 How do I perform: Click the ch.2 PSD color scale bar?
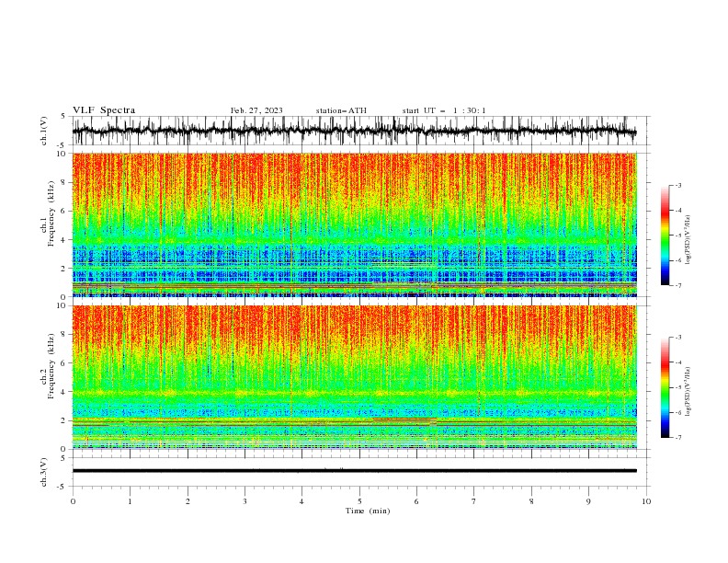coord(665,387)
